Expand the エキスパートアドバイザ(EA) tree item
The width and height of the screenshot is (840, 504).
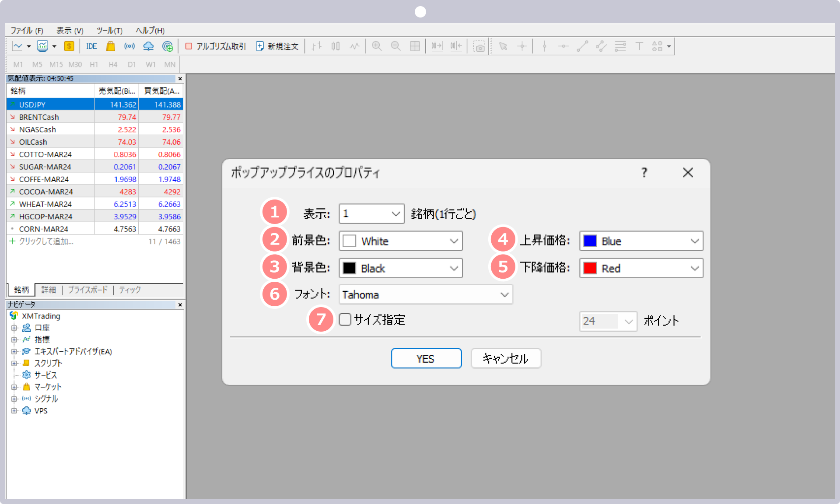13,351
